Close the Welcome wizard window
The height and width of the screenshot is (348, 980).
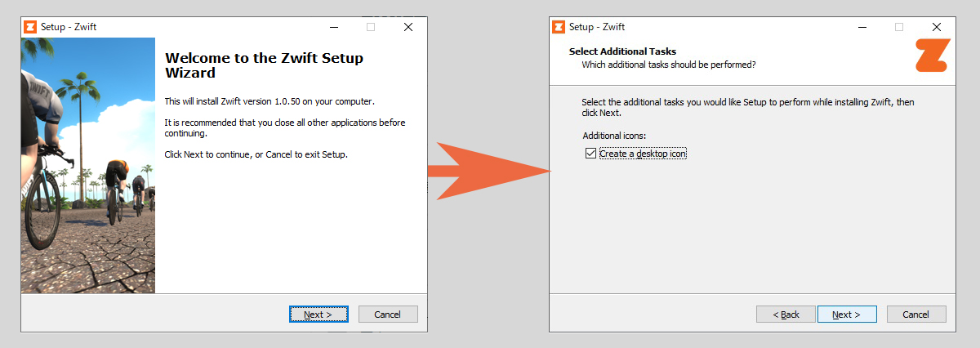(x=408, y=27)
